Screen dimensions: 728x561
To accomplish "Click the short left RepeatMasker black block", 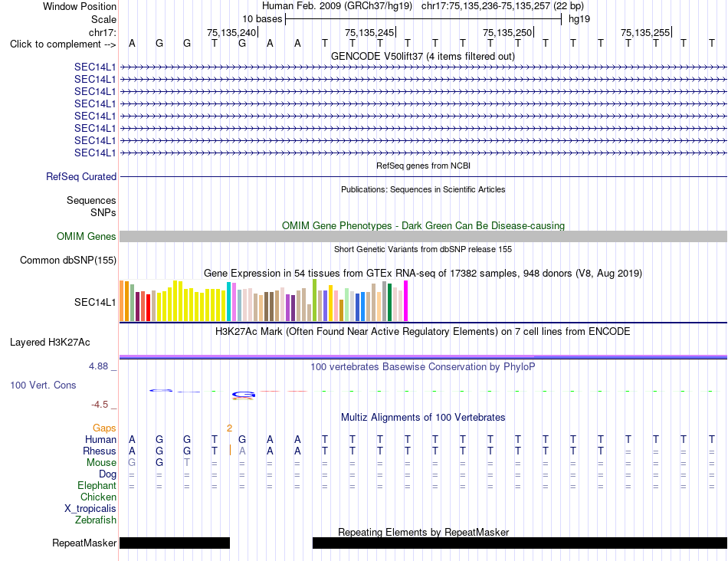I will click(x=175, y=543).
